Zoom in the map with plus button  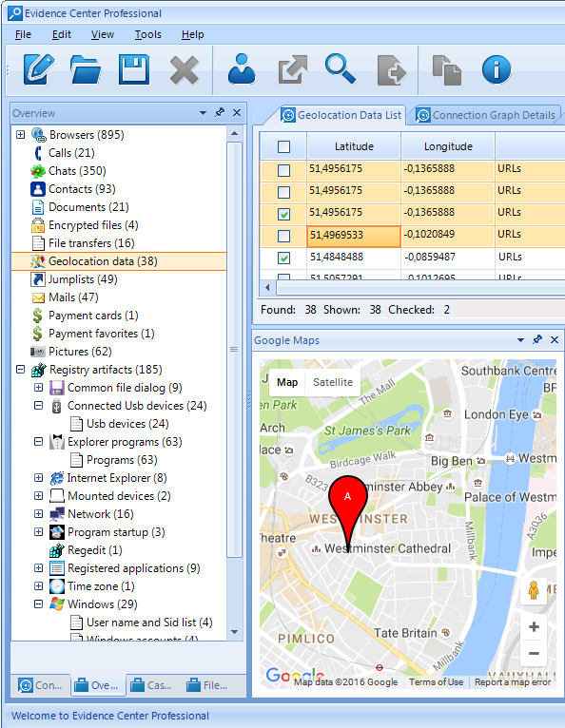534,627
